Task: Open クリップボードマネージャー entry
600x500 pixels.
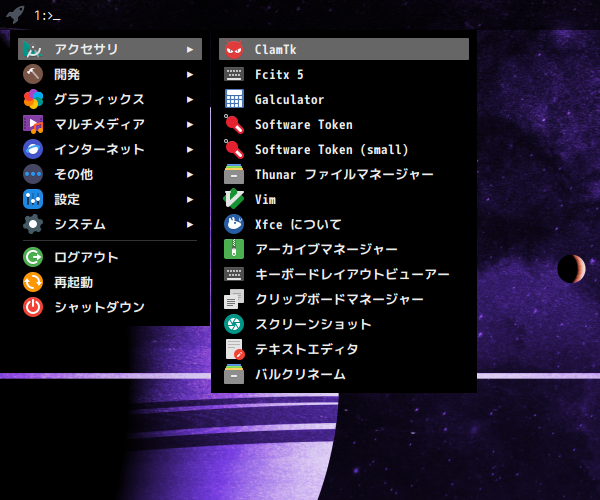Action: click(344, 299)
